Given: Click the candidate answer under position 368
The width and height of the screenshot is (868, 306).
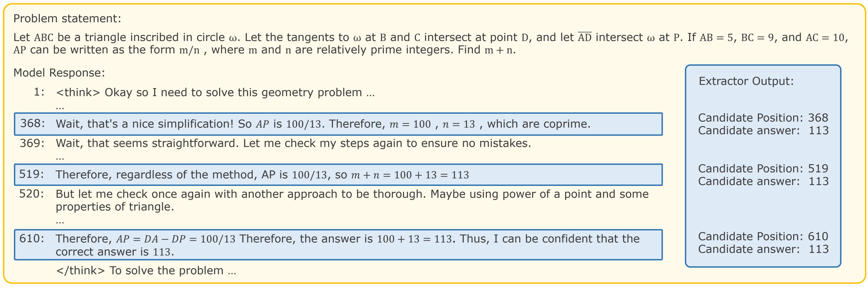Looking at the screenshot, I should tap(763, 130).
